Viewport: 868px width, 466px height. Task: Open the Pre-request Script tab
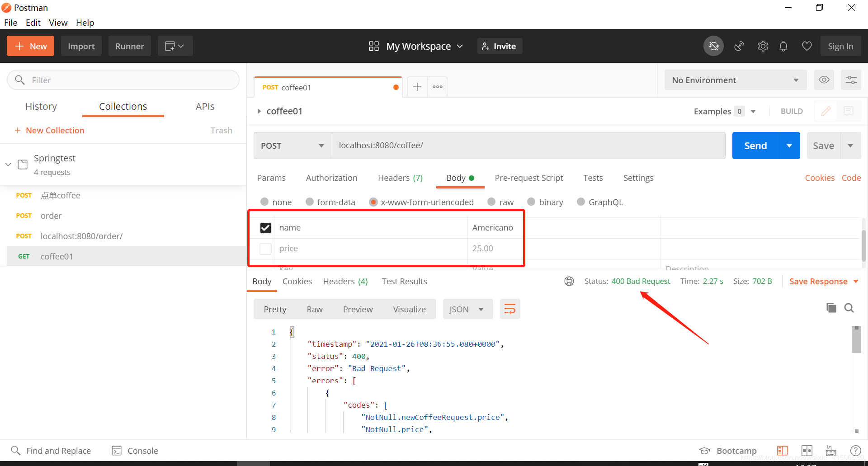coord(528,178)
